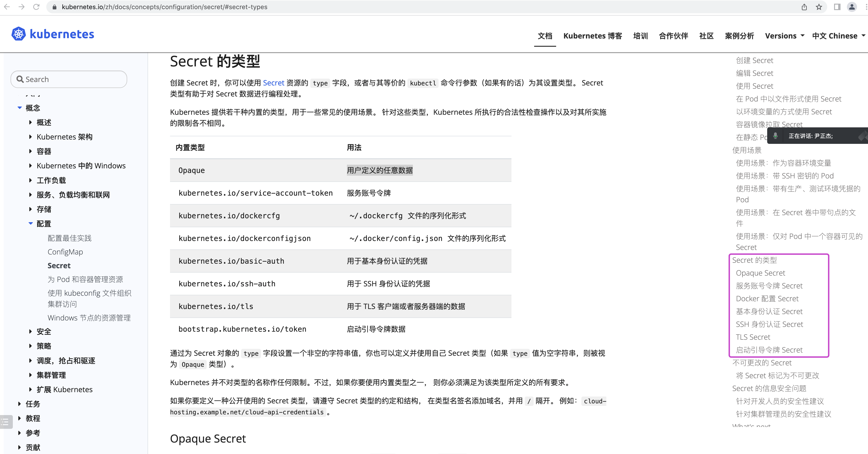
Task: Open the 中文 Chinese language dropdown
Action: tap(838, 36)
